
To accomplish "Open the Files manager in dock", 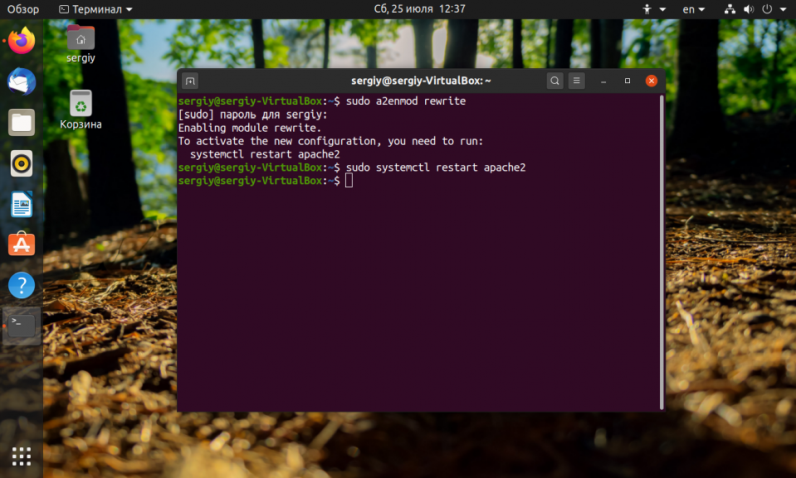I will pos(21,122).
